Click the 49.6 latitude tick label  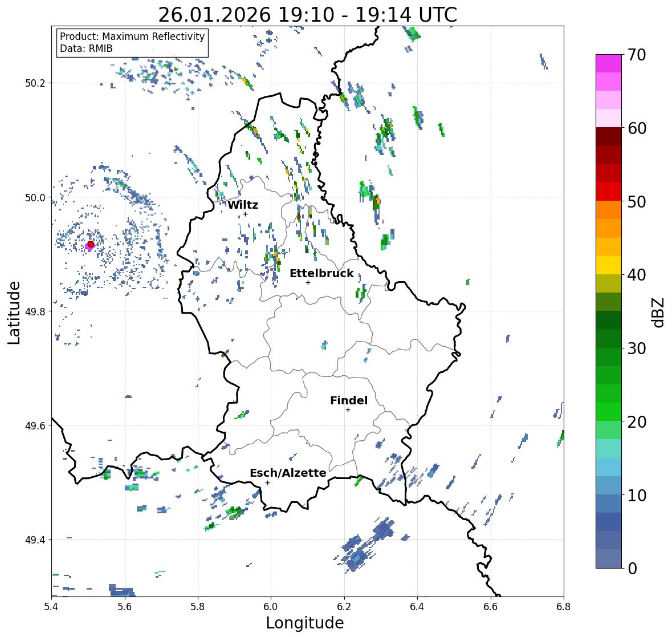click(35, 425)
